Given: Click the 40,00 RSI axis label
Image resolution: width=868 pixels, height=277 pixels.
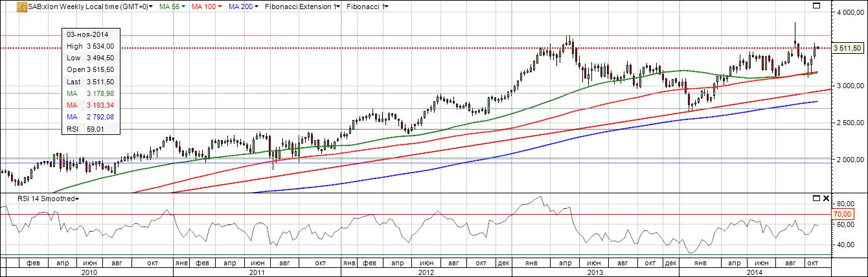Looking at the screenshot, I should click(x=844, y=245).
